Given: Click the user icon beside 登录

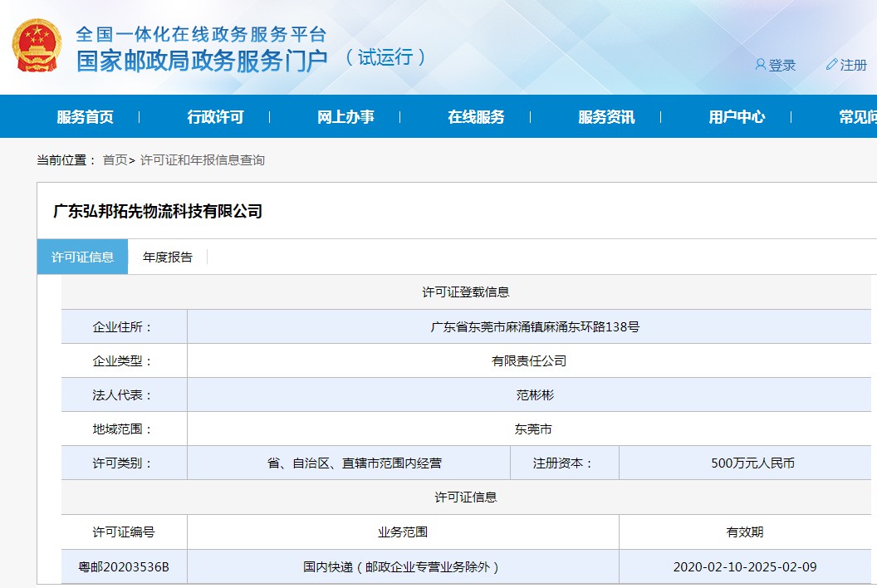Looking at the screenshot, I should (760, 64).
